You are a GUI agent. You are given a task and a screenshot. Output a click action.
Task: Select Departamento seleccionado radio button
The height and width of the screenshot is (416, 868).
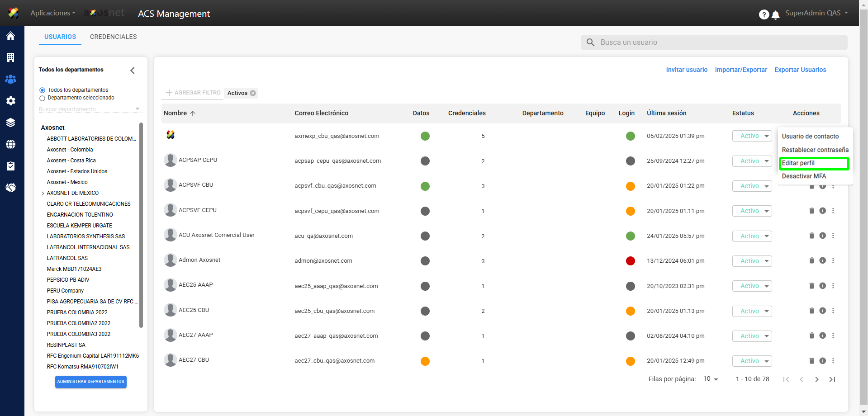point(43,98)
